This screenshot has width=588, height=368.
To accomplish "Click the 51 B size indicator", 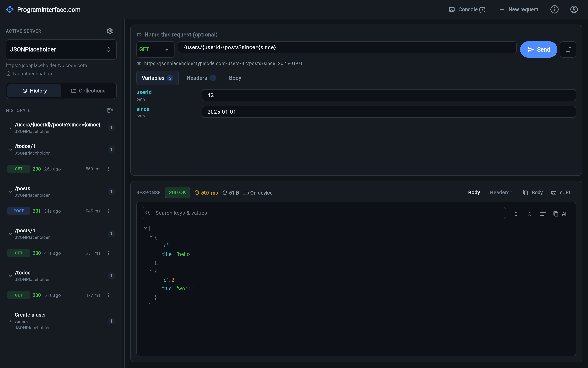I will pos(231,193).
